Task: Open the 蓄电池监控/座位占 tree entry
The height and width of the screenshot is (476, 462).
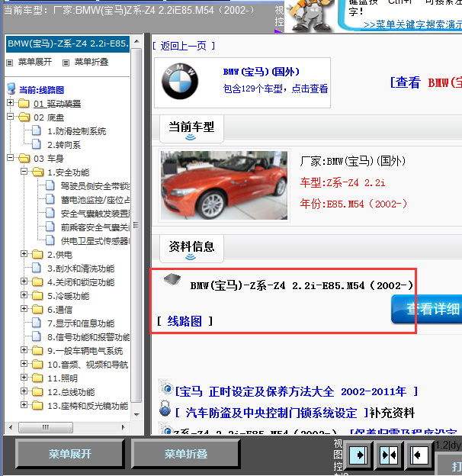Action: [95, 200]
